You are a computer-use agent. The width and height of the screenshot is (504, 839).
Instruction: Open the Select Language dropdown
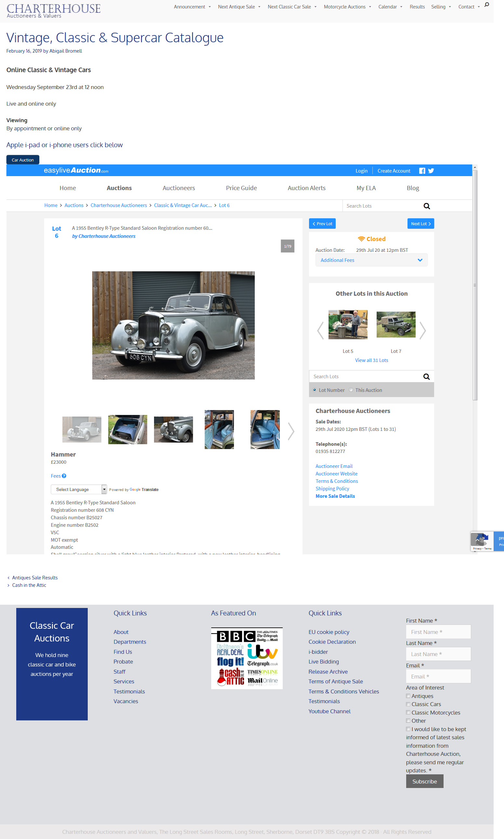coord(79,489)
